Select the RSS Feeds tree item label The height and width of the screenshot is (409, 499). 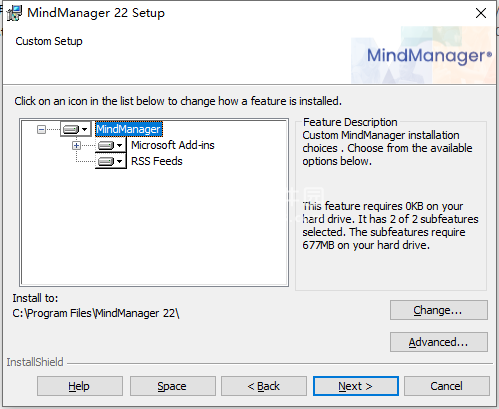[x=157, y=161]
